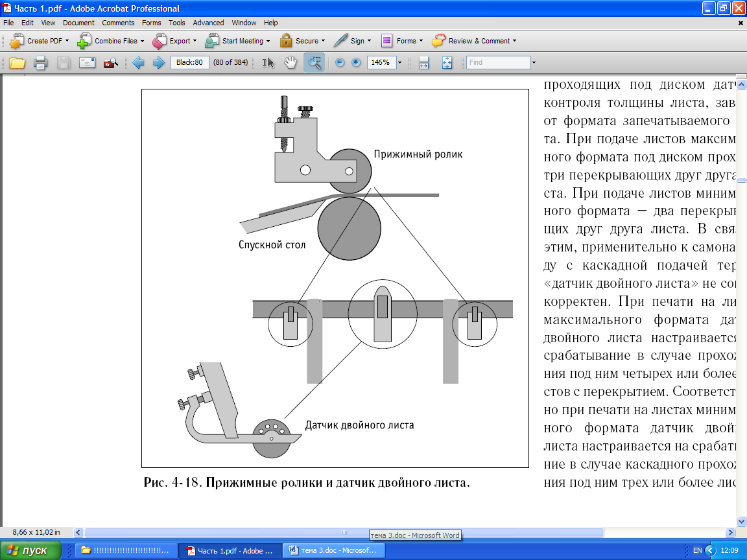Click the Search binoculars icon

click(x=110, y=63)
